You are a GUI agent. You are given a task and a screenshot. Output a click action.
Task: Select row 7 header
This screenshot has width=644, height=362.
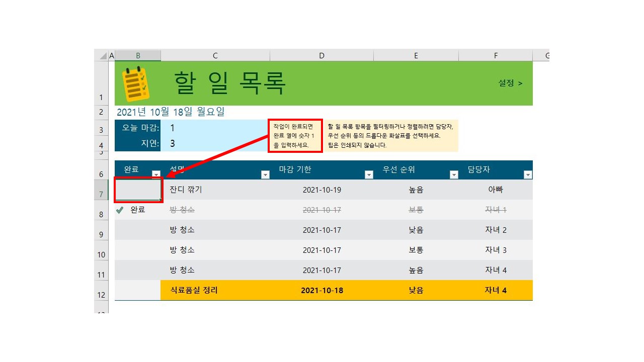click(x=101, y=190)
